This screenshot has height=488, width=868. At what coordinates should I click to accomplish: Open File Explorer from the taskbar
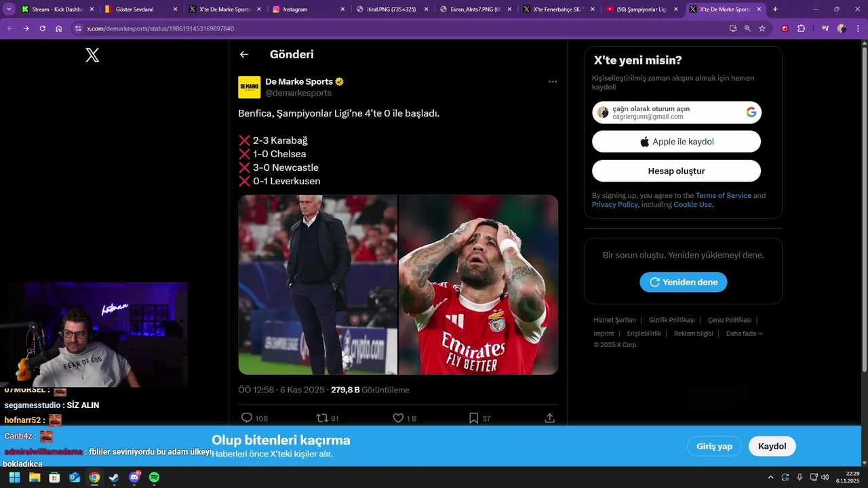pos(35,477)
